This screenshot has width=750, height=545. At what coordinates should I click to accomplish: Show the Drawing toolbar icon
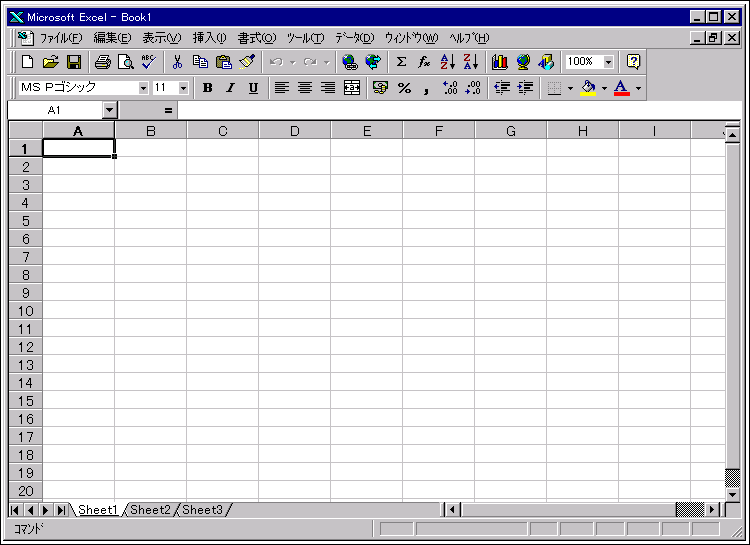(546, 62)
